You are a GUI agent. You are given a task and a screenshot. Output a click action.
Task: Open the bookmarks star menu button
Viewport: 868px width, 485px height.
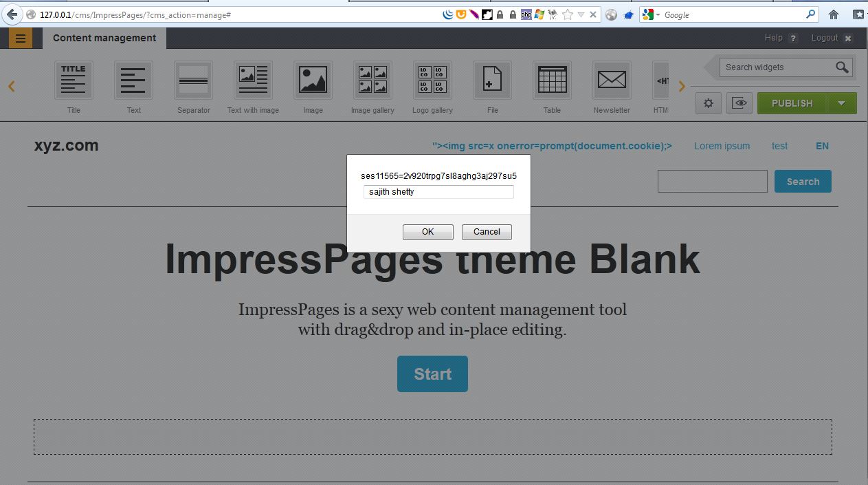pyautogui.click(x=858, y=14)
